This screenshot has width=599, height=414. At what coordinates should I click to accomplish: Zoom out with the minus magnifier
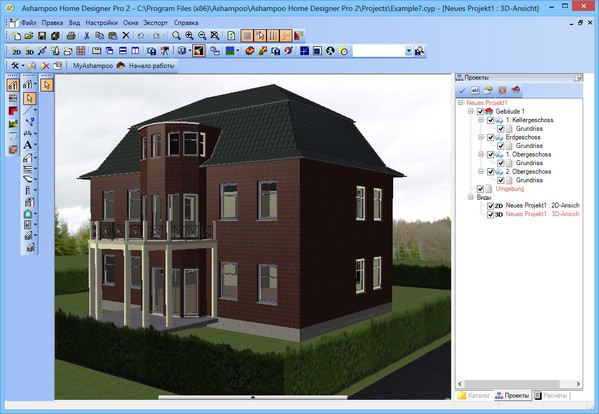click(x=202, y=36)
